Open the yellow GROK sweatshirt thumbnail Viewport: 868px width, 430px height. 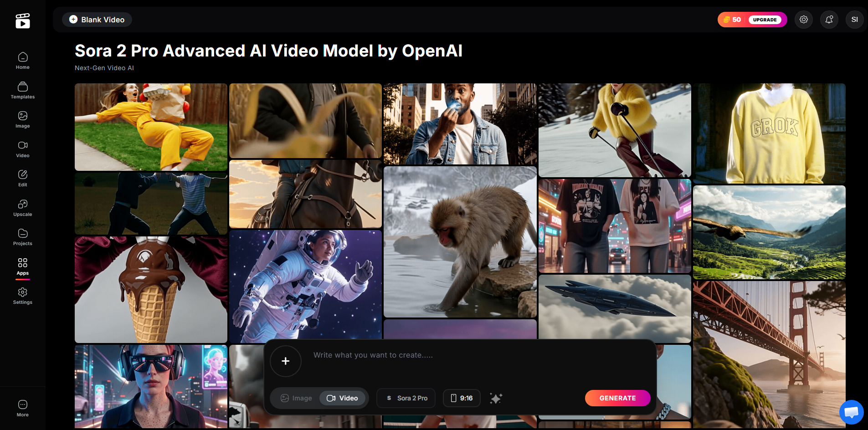[x=769, y=133]
